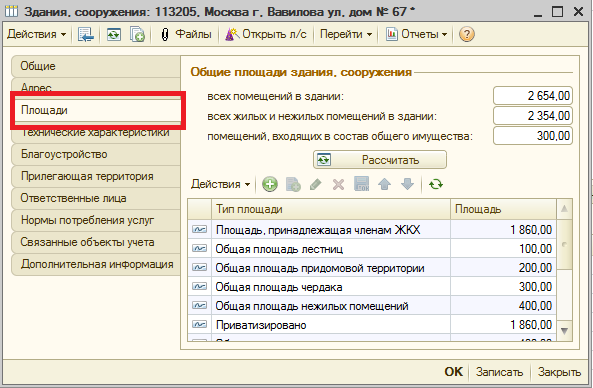The height and width of the screenshot is (388, 593).
Task: Click row icon of Приватизировано
Action: 199,324
